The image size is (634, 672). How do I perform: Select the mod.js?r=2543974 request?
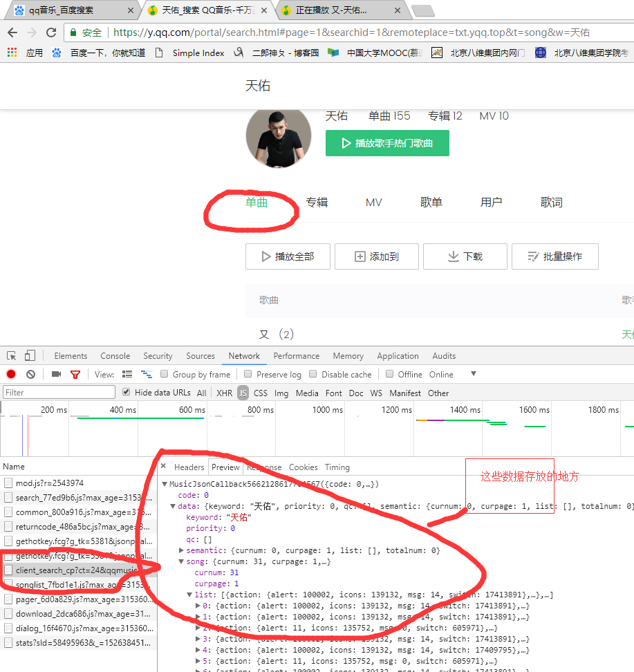(x=78, y=483)
